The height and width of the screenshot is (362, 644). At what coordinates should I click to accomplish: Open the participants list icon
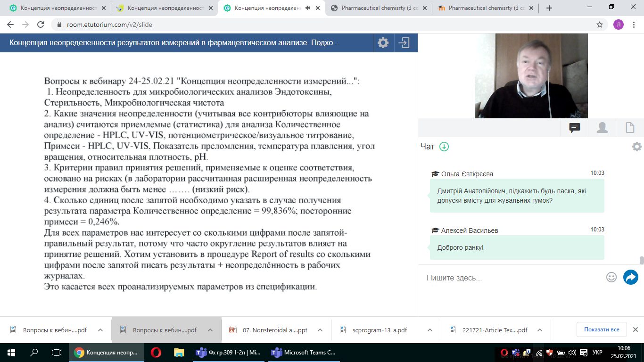(602, 128)
